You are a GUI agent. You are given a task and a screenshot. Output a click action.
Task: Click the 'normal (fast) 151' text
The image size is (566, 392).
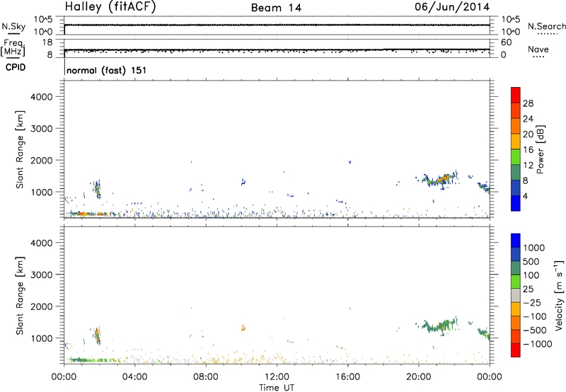[107, 70]
